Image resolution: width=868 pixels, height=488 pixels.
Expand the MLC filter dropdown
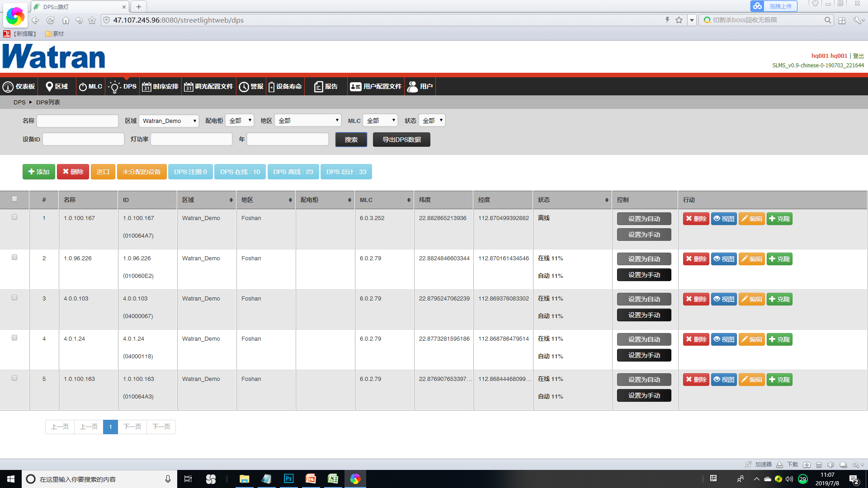tap(380, 121)
